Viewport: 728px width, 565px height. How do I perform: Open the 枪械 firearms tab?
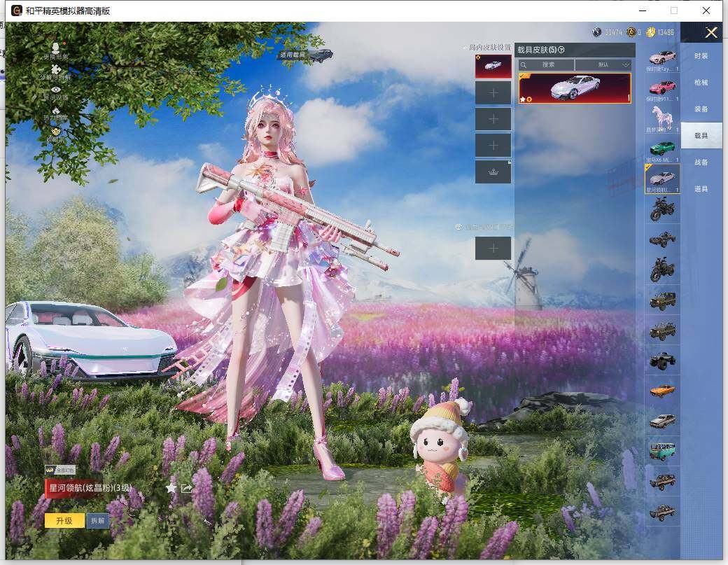(x=701, y=82)
